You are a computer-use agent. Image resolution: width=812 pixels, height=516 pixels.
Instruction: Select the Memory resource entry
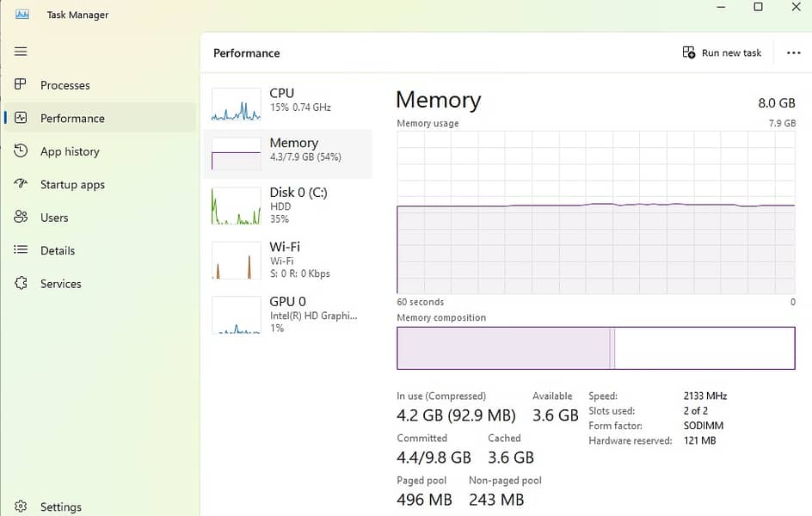(292, 150)
